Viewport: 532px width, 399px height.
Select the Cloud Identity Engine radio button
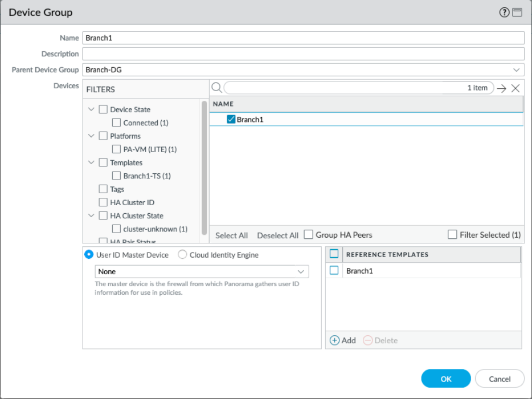[x=182, y=255]
